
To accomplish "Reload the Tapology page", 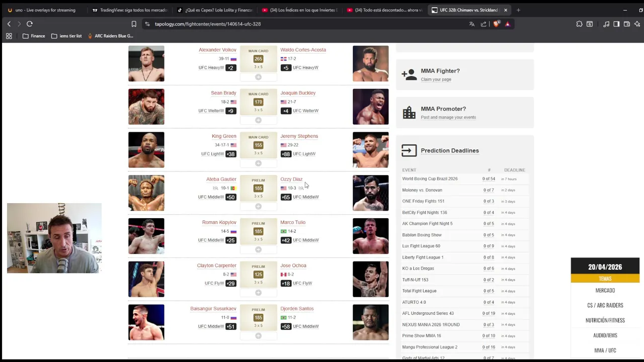I will pos(30,24).
